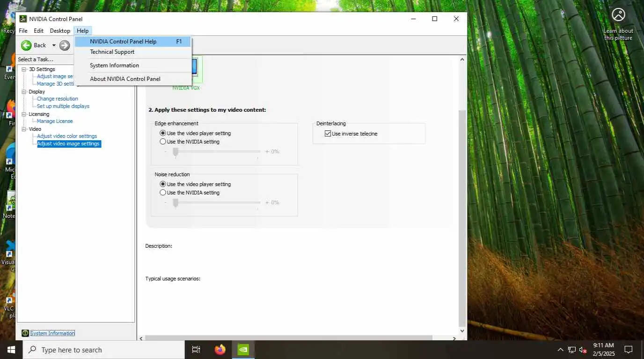Viewport: 644px width, 359px height.
Task: Close the Help menu in menu bar
Action: pos(82,31)
